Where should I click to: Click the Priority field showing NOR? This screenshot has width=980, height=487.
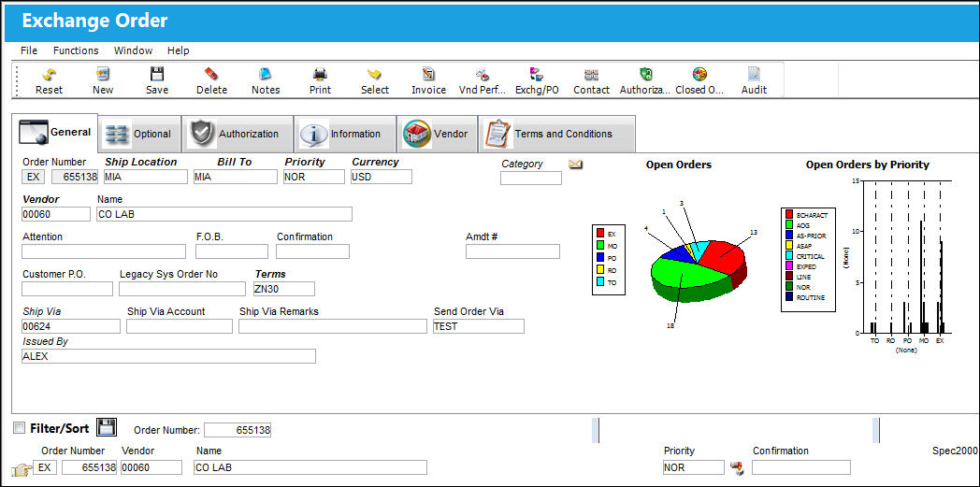coord(314,177)
